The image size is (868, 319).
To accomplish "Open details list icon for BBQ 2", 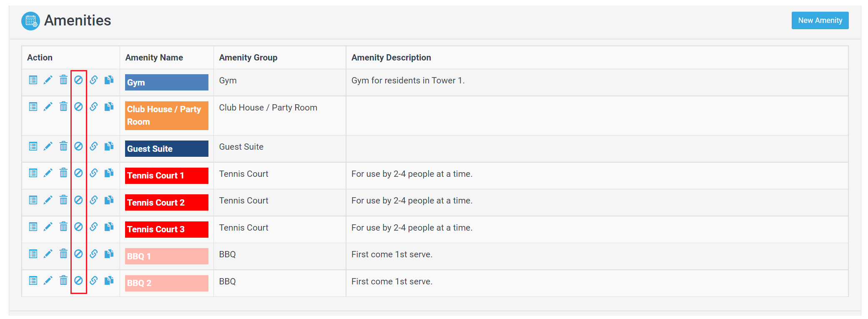I will 33,281.
